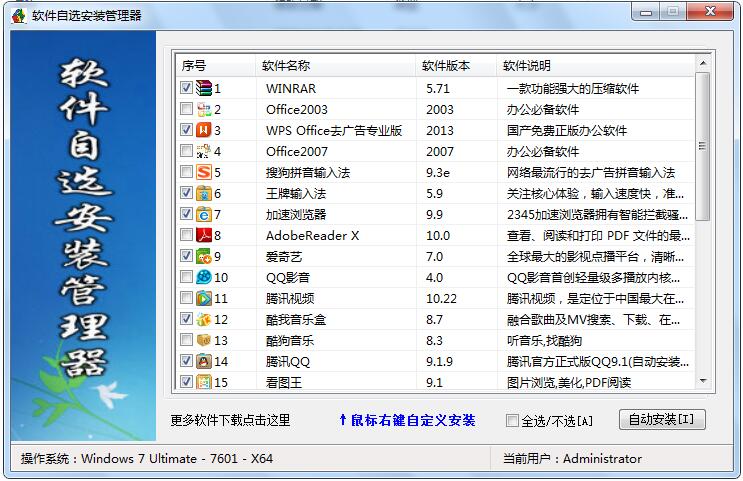This screenshot has width=743, height=481.
Task: Click version 9.3e cell
Action: (x=437, y=172)
